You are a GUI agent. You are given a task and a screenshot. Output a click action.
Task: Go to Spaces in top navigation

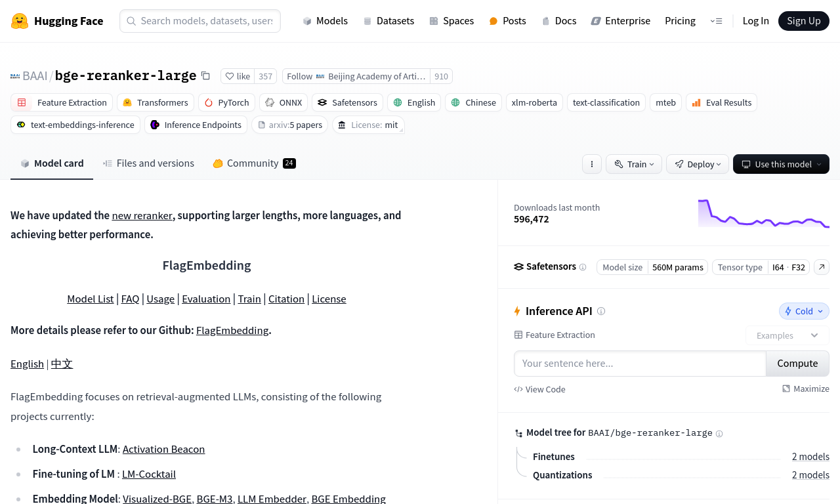451,21
